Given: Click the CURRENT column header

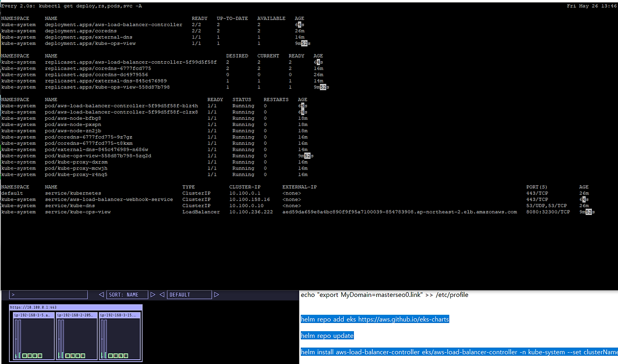Looking at the screenshot, I should (x=268, y=56).
